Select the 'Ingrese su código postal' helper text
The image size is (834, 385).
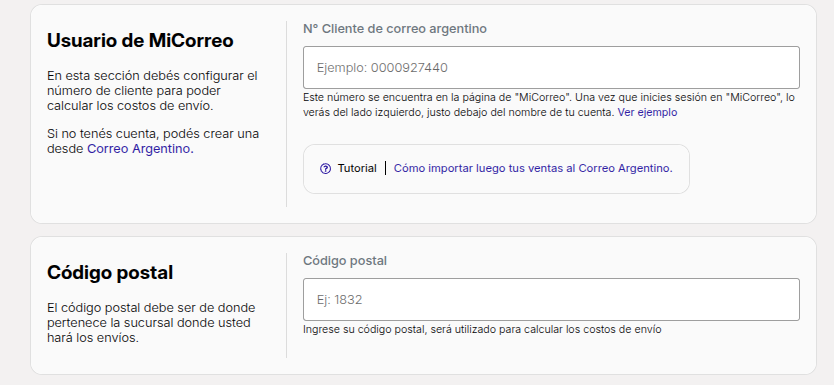(x=482, y=329)
